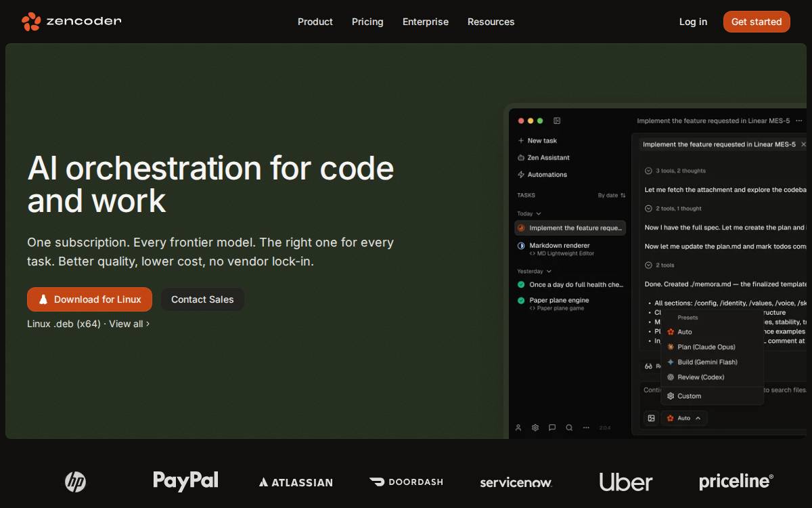Click the sidebar panel toggle icon
812x508 pixels.
point(557,121)
